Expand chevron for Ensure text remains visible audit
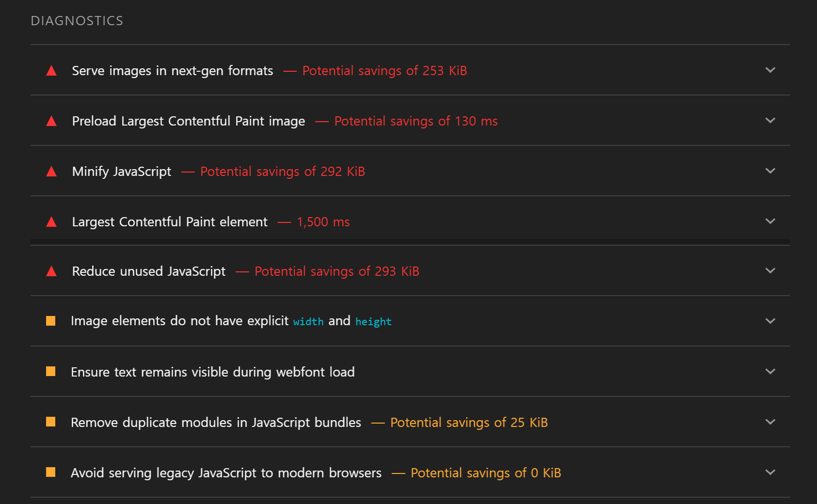 770,372
